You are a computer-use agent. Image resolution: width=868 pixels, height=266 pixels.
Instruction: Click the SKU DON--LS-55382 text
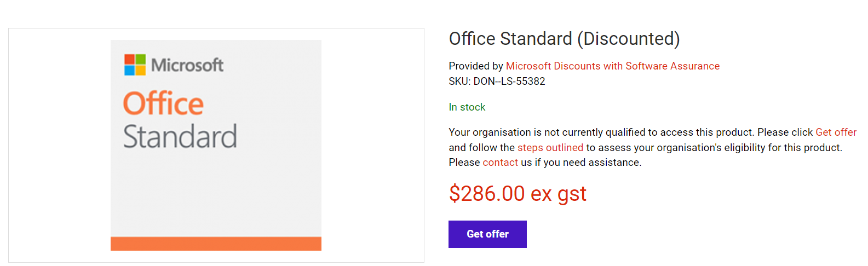point(497,82)
